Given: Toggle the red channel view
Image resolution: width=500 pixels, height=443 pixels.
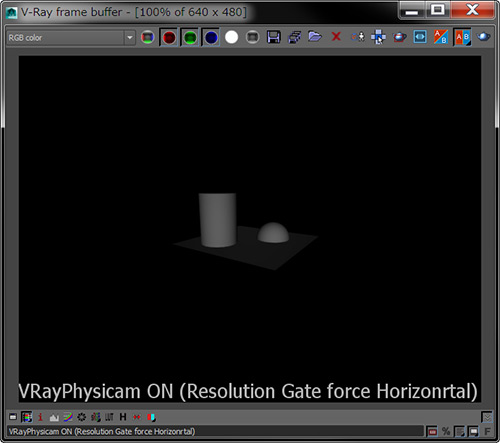Looking at the screenshot, I should [x=169, y=37].
